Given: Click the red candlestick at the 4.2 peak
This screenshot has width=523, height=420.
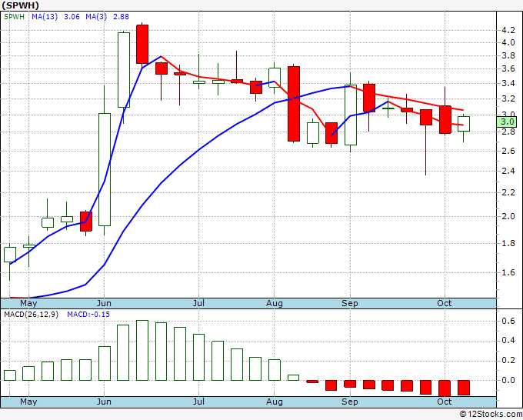Looking at the screenshot, I should pos(142,44).
